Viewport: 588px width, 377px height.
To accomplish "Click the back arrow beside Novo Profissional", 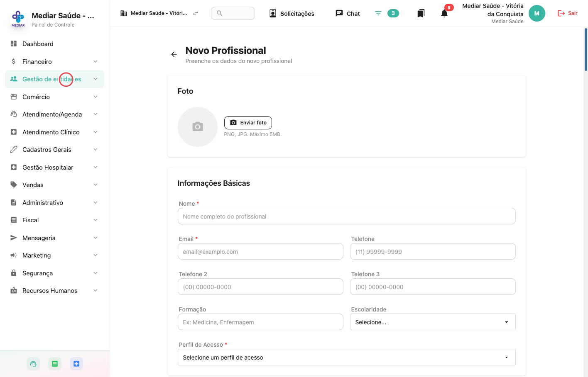I will 174,54.
